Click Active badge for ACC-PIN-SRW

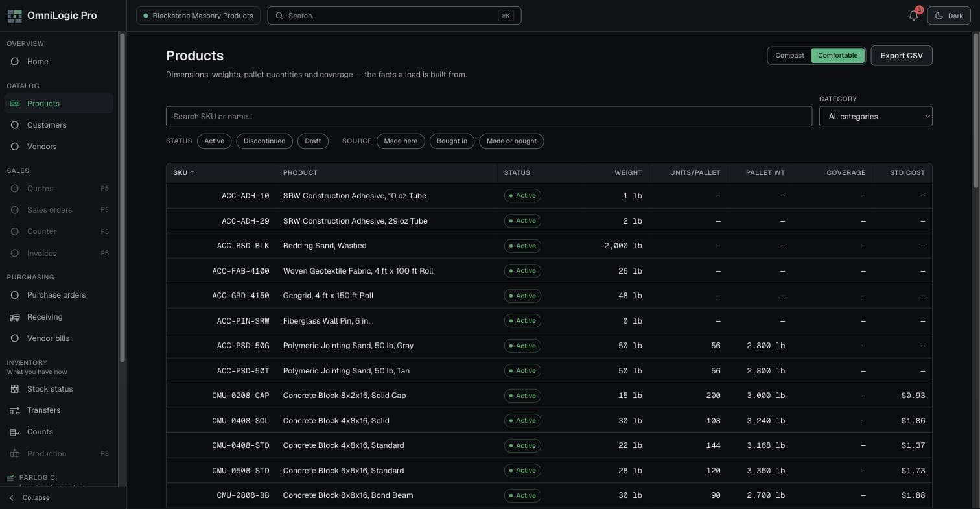(522, 321)
